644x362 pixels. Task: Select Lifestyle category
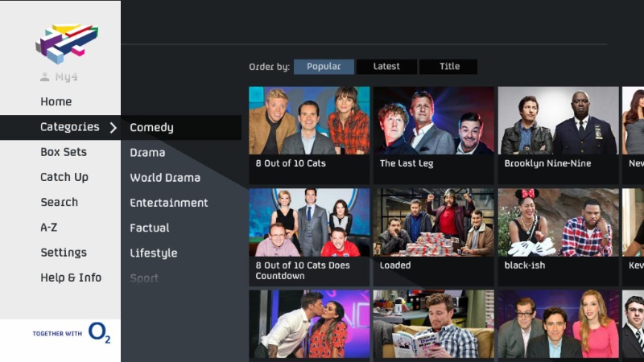(154, 253)
